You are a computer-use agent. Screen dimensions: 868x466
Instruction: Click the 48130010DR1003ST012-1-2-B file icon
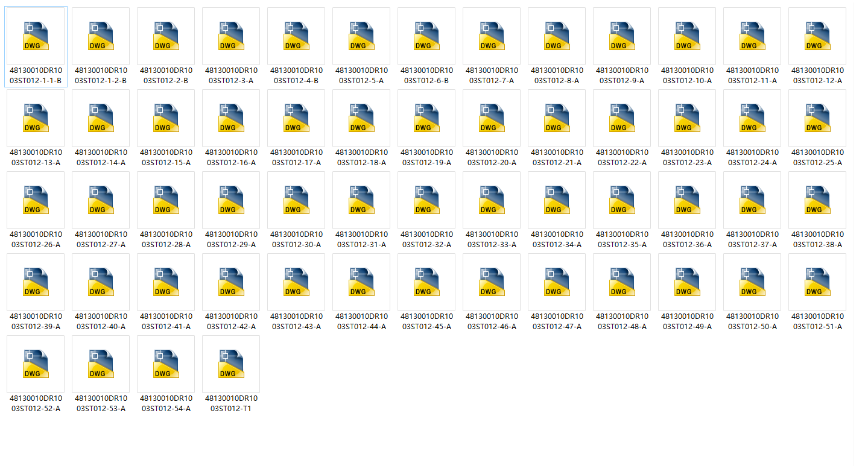101,36
